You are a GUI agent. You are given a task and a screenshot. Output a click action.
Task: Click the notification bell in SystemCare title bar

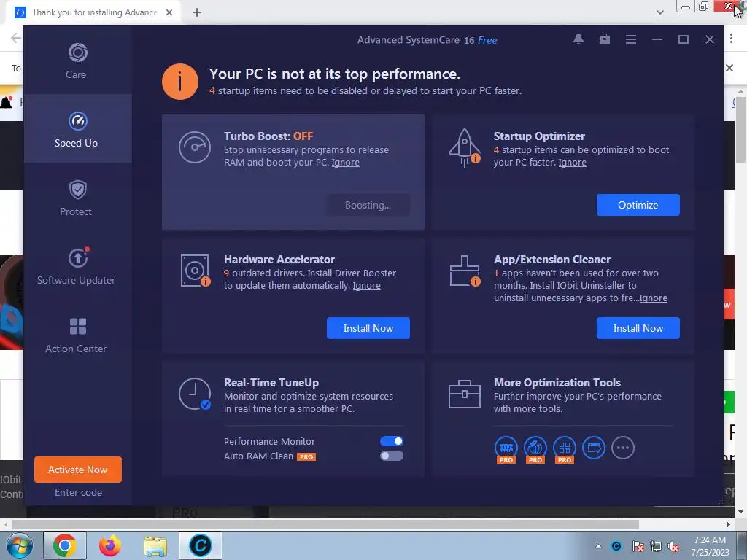coord(578,39)
